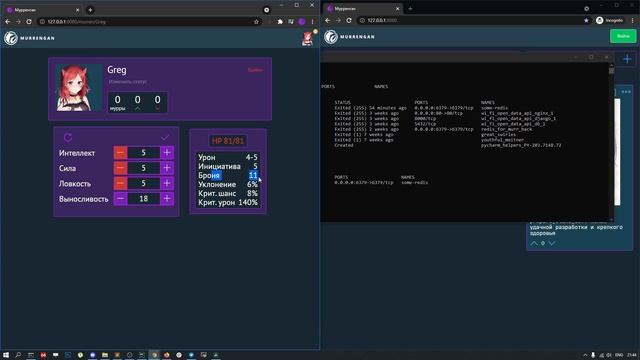Open taskbar search magnifier

(18, 355)
